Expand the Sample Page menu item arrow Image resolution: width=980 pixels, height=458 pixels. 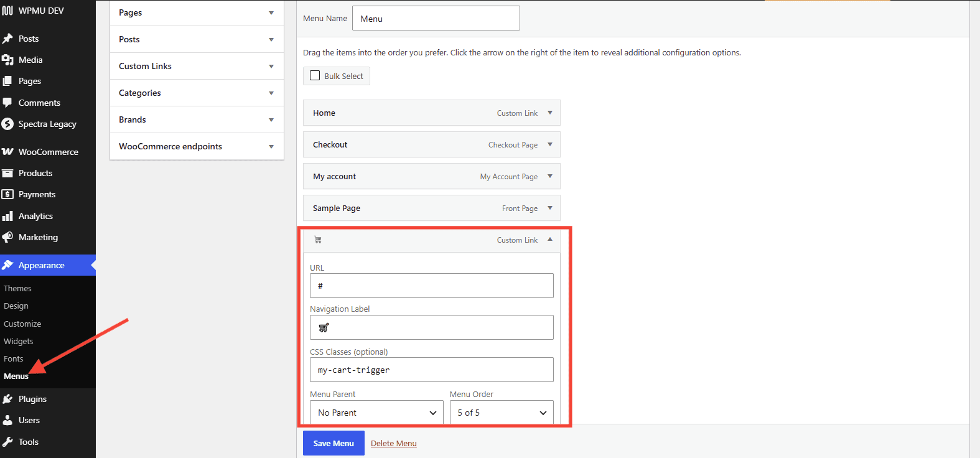tap(550, 208)
